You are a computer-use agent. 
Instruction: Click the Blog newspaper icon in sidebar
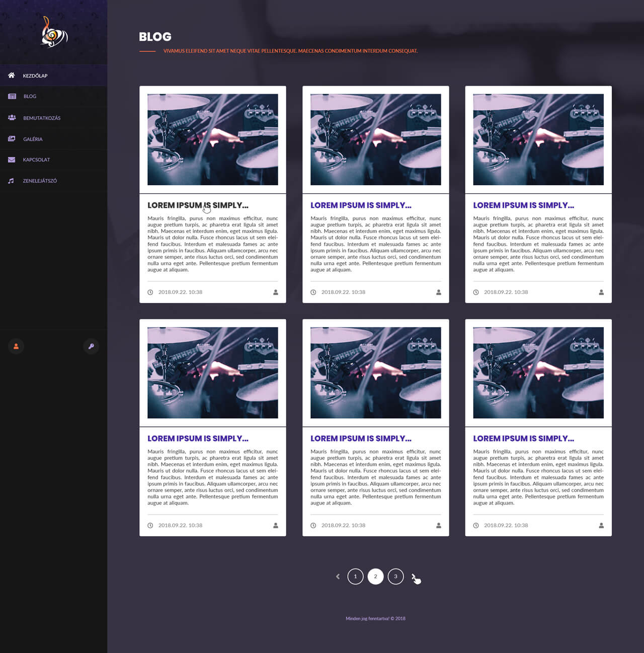(12, 96)
